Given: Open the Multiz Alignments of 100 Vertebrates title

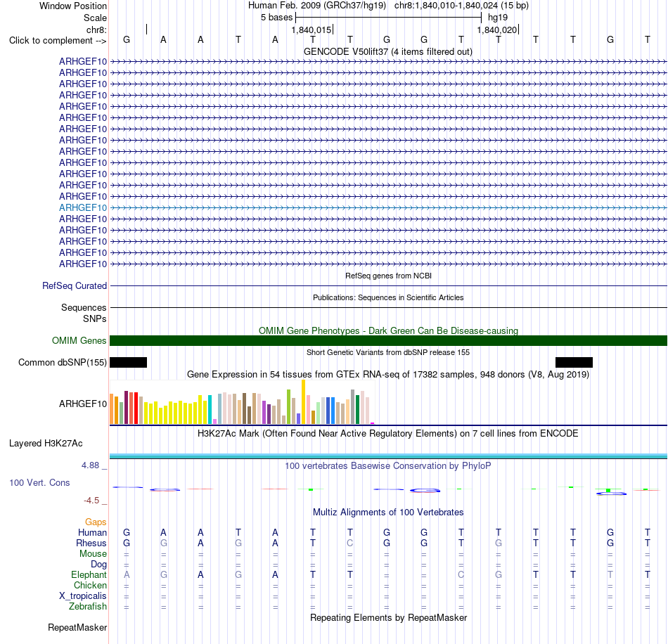Looking at the screenshot, I should [x=388, y=512].
